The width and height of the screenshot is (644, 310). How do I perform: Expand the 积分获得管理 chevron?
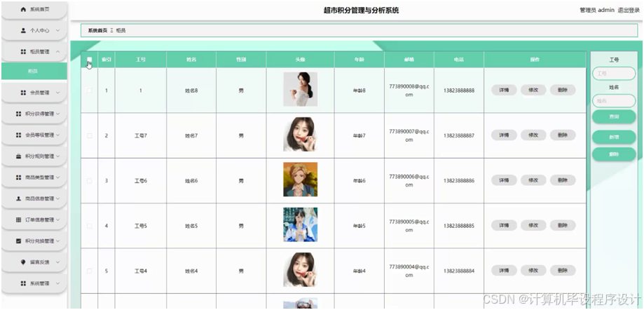pyautogui.click(x=58, y=114)
